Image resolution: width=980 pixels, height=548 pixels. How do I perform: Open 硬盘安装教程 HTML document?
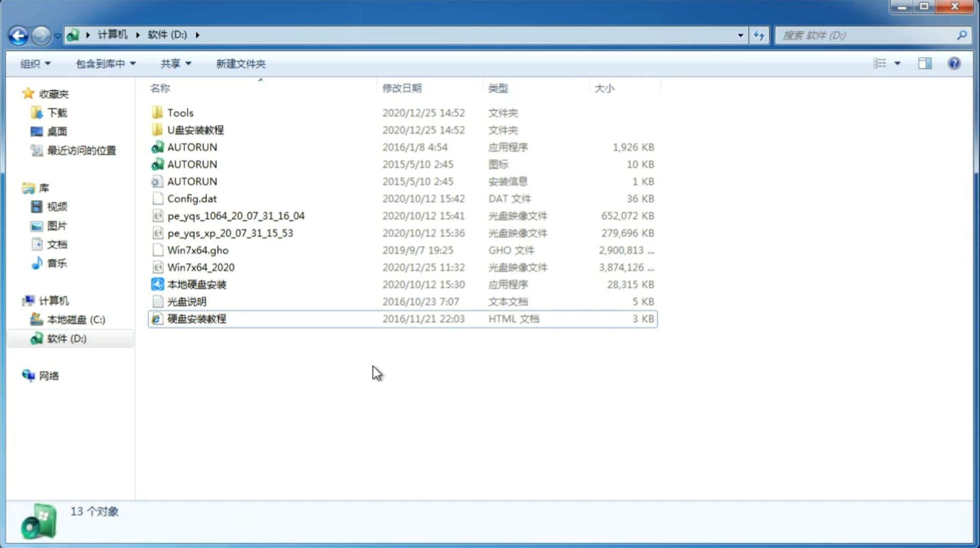[x=196, y=318]
